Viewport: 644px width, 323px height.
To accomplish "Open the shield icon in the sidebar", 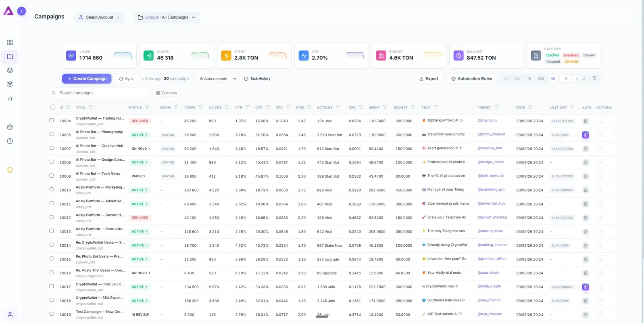I will 10,170.
